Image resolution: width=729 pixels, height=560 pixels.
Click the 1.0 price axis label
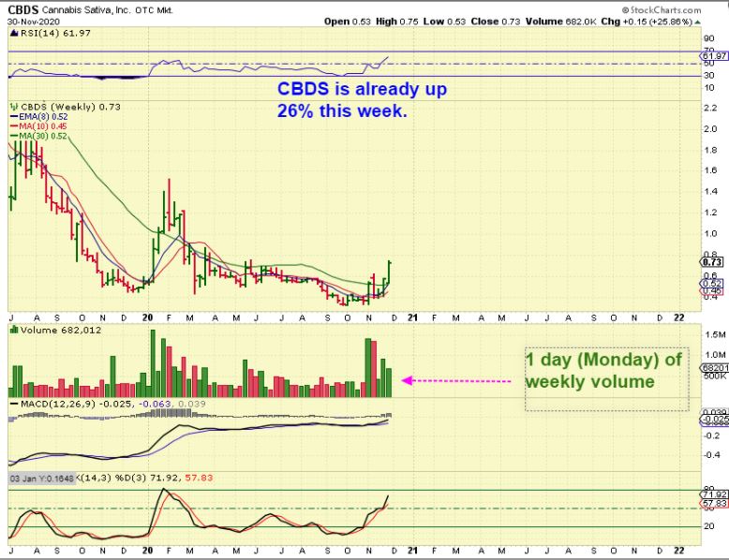(710, 234)
